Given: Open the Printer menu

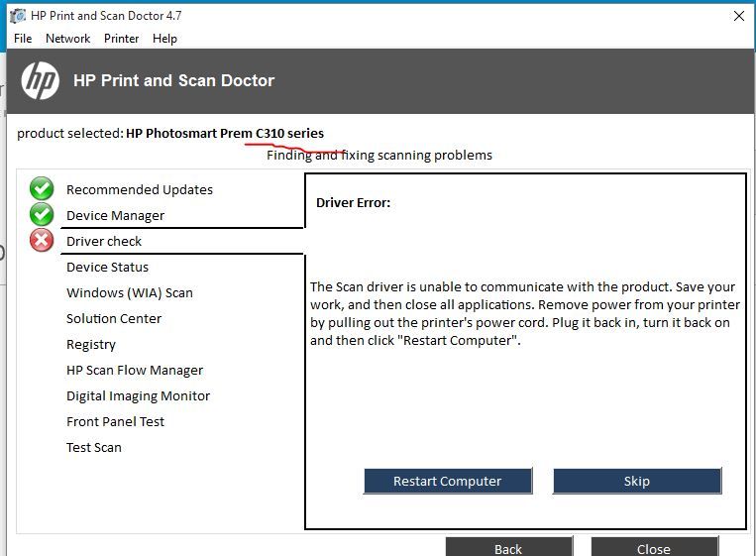Looking at the screenshot, I should click(x=122, y=39).
